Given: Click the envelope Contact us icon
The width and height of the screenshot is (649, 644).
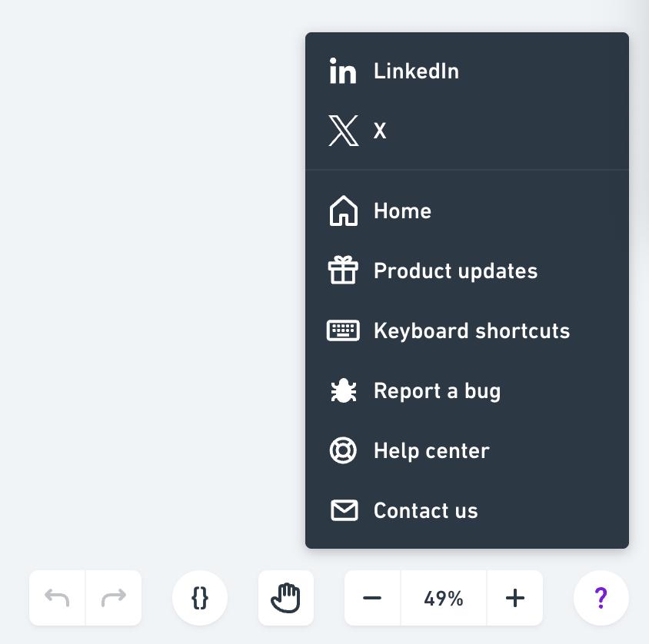Looking at the screenshot, I should coord(344,510).
